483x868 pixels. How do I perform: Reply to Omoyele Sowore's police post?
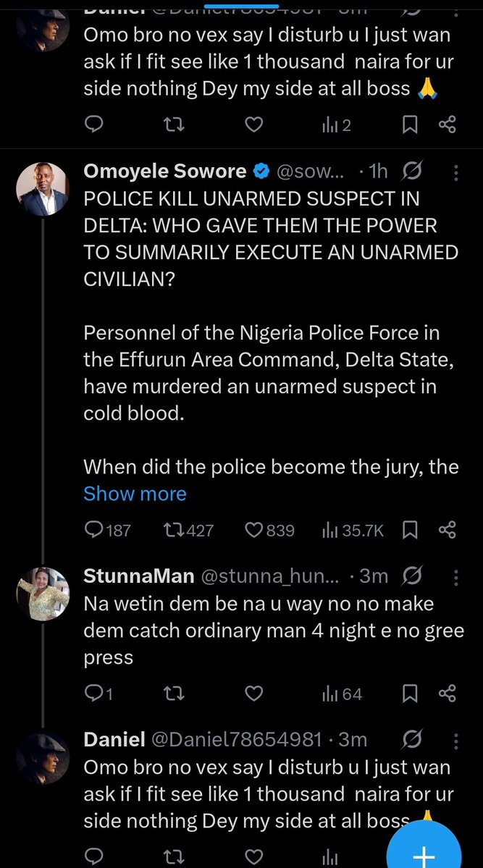click(96, 530)
